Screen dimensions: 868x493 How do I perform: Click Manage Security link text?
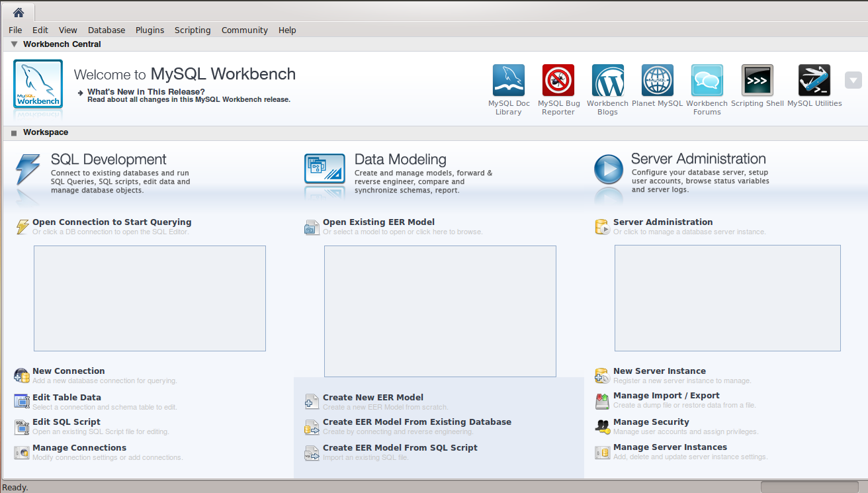pyautogui.click(x=651, y=422)
